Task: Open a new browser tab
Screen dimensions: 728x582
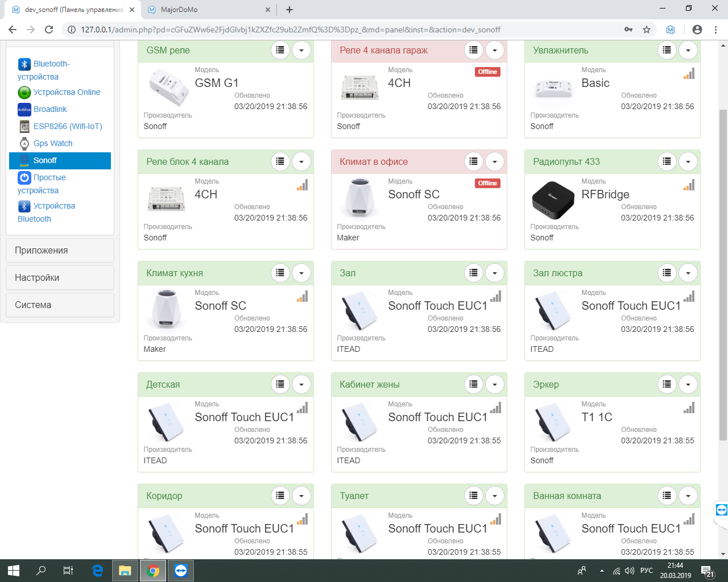Action: click(x=289, y=10)
